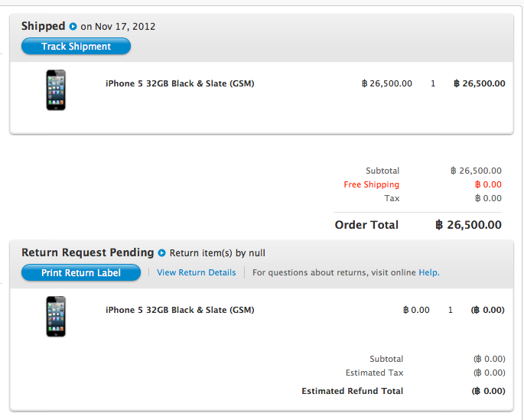Click the shipped iPhone 5 product image
Image resolution: width=524 pixels, height=420 pixels.
tap(56, 90)
